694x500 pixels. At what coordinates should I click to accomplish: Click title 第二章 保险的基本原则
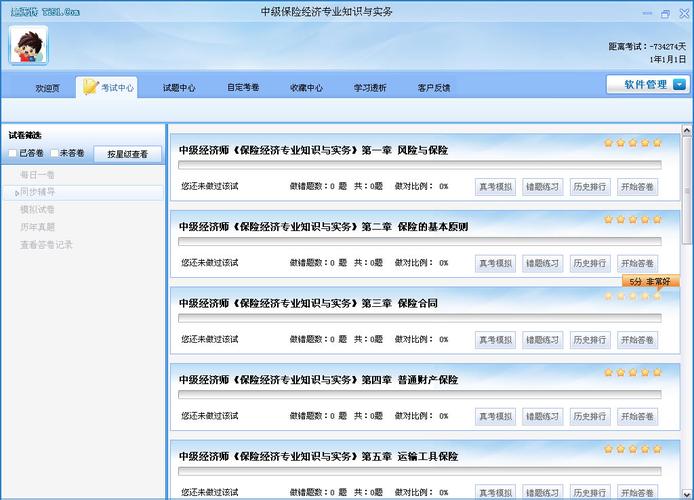(324, 227)
